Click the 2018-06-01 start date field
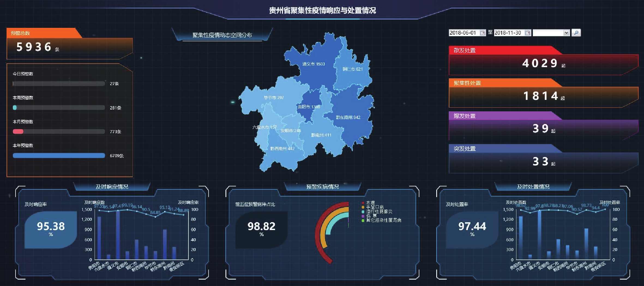This screenshot has height=286, width=644. (464, 33)
